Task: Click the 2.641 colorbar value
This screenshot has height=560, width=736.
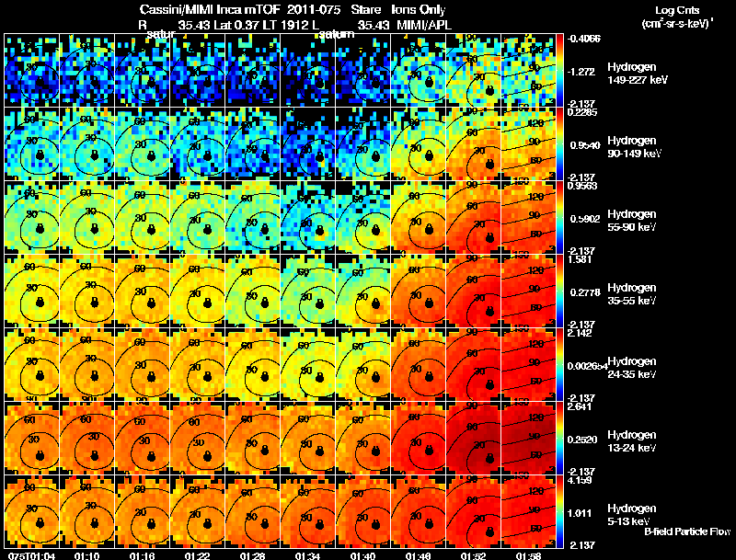Action: [580, 406]
